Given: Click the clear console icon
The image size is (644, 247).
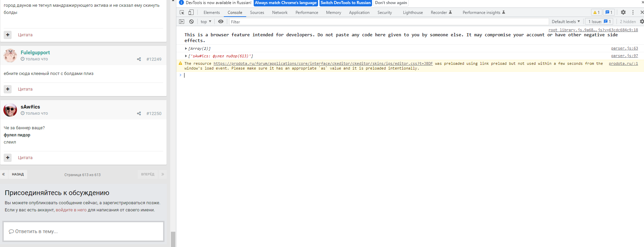Looking at the screenshot, I should [x=192, y=22].
